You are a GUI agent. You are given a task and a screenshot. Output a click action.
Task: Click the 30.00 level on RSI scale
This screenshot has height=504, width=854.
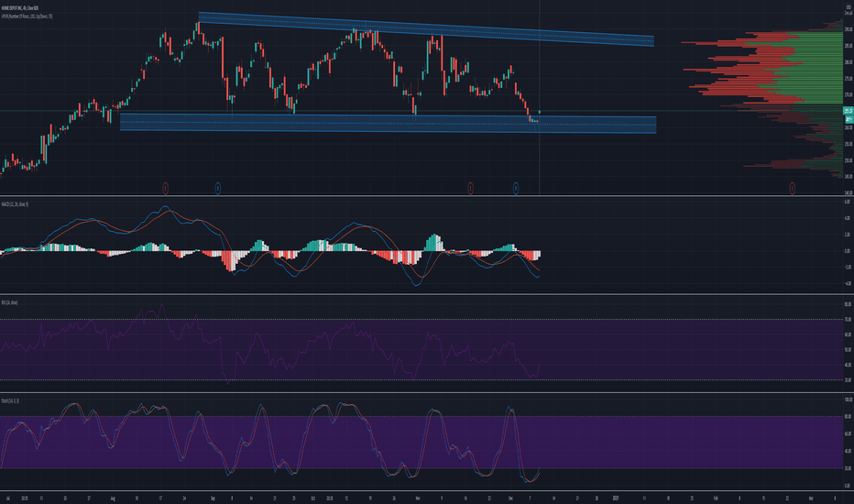[848, 379]
